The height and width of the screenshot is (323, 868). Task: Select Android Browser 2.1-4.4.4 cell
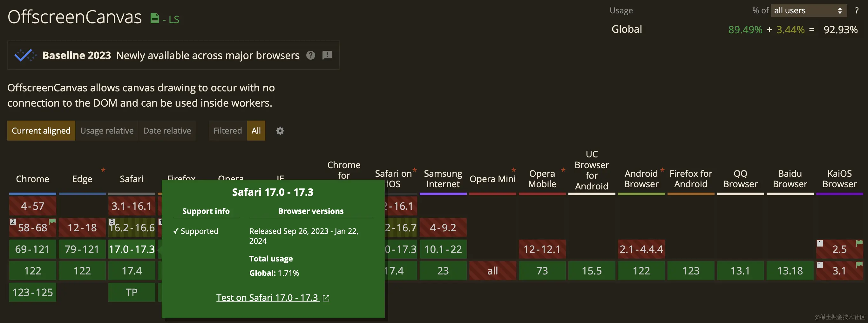(641, 249)
